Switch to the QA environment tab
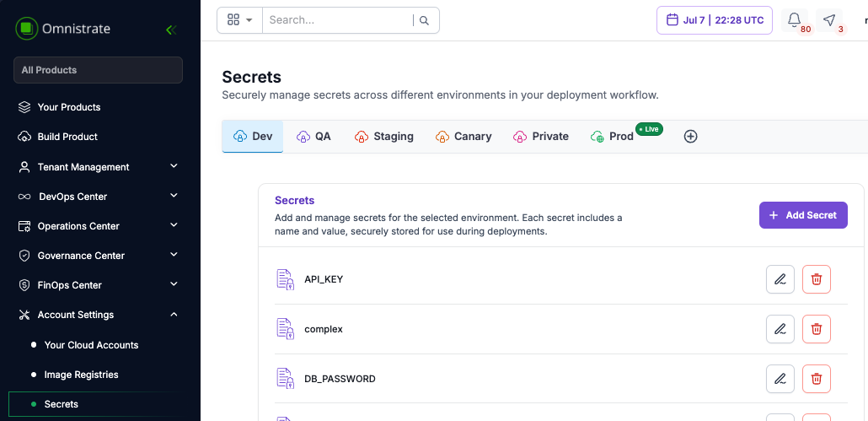Screen dimensions: 868x421 click(313, 137)
